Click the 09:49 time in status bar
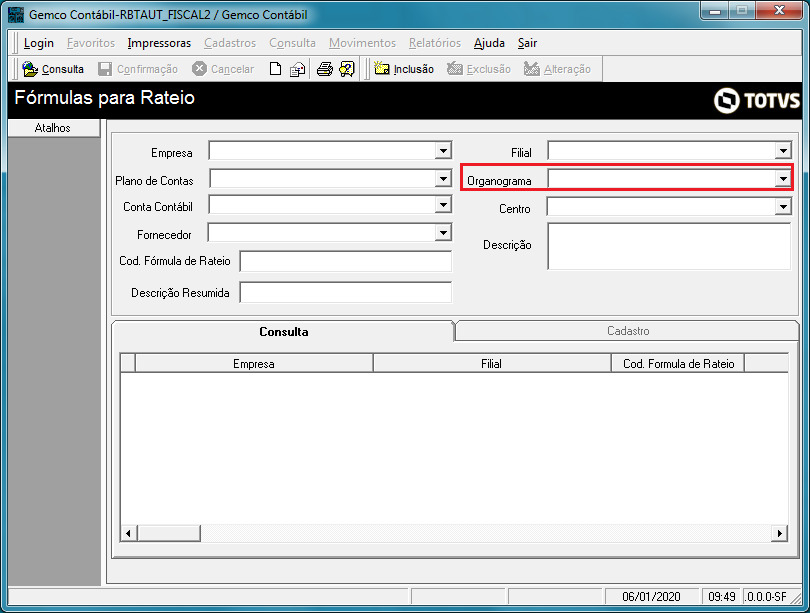 click(x=722, y=596)
